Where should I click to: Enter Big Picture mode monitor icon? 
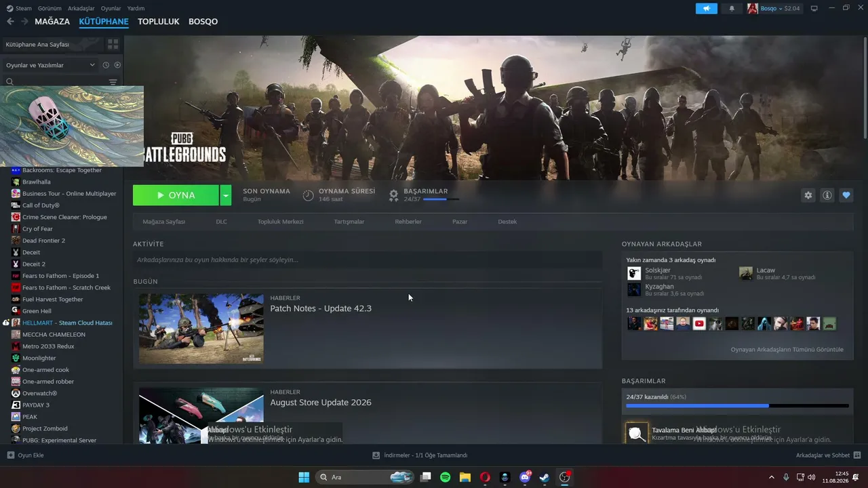click(814, 8)
